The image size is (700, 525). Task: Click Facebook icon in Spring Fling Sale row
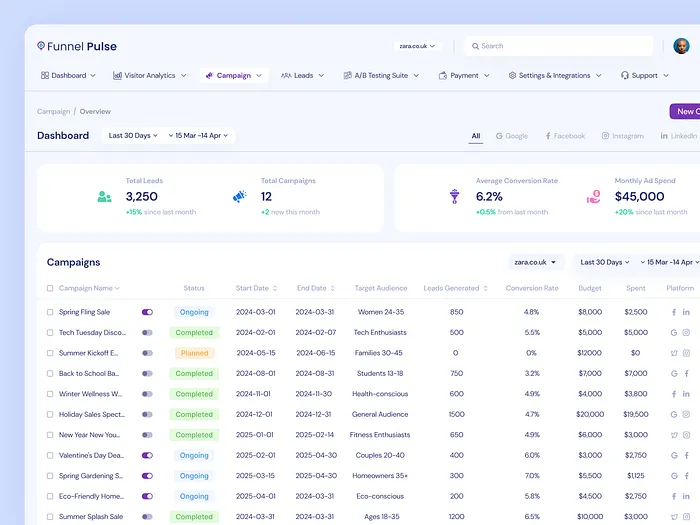point(674,312)
